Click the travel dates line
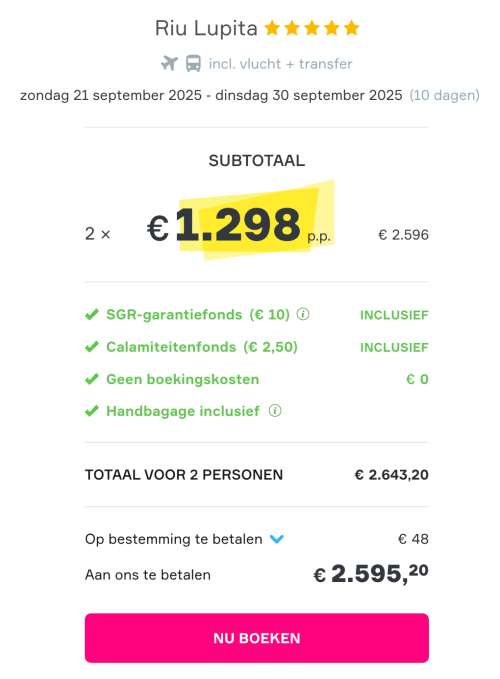 (x=211, y=95)
